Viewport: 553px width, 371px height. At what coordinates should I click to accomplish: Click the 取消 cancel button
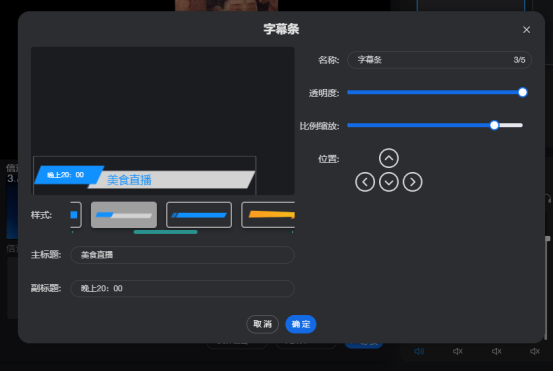262,324
